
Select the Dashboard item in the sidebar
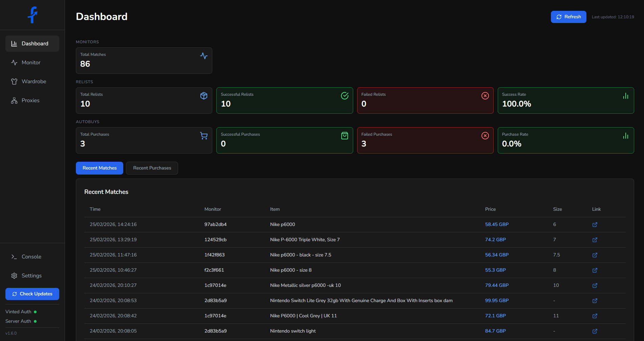click(x=32, y=43)
